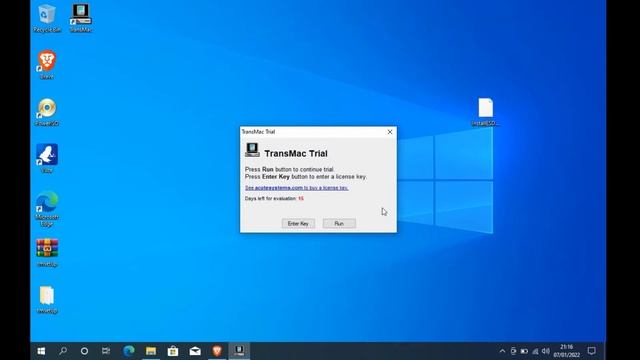Open the Action Center notifications
This screenshot has height=360, width=640.
pyautogui.click(x=591, y=351)
